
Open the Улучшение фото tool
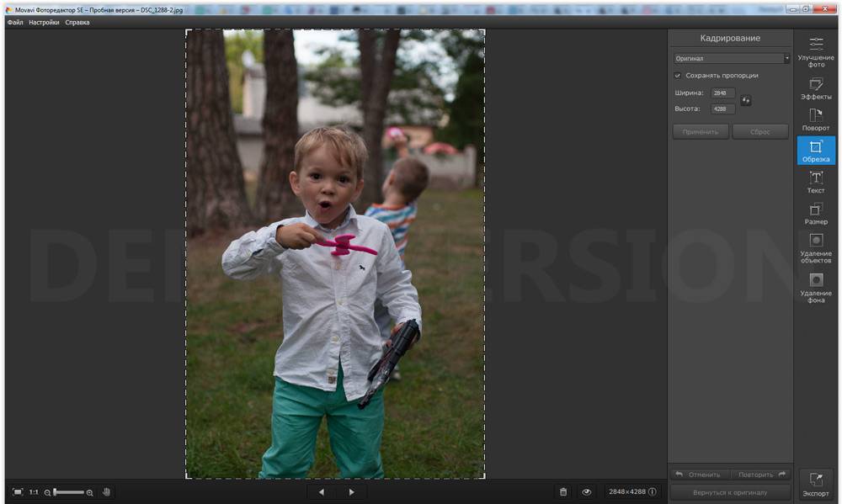coord(816,50)
